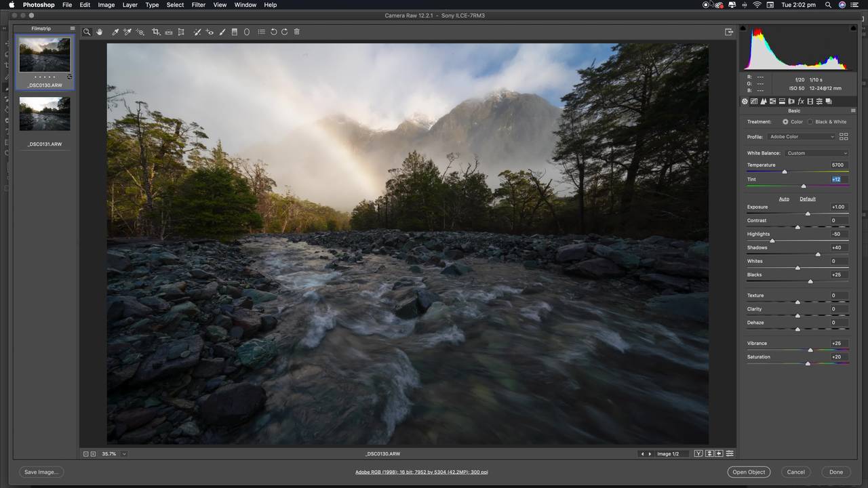The image size is (868, 488).
Task: Open the White Balance Custom dropdown
Action: click(816, 153)
